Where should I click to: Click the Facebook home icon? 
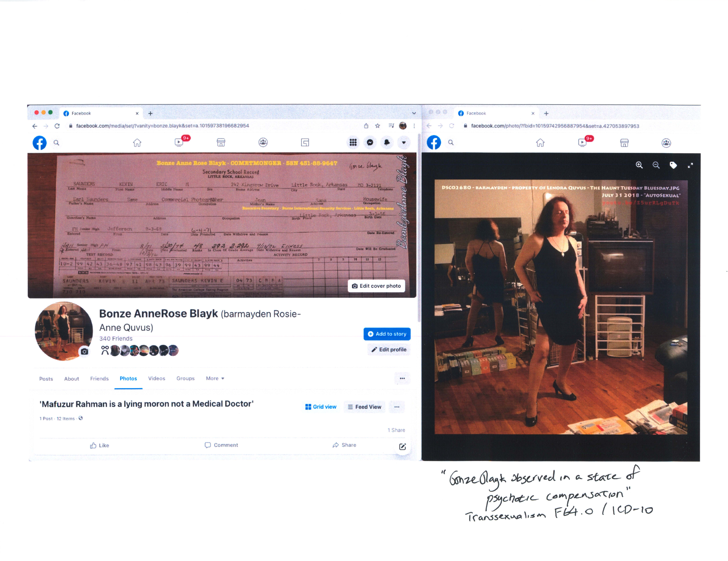(x=137, y=143)
